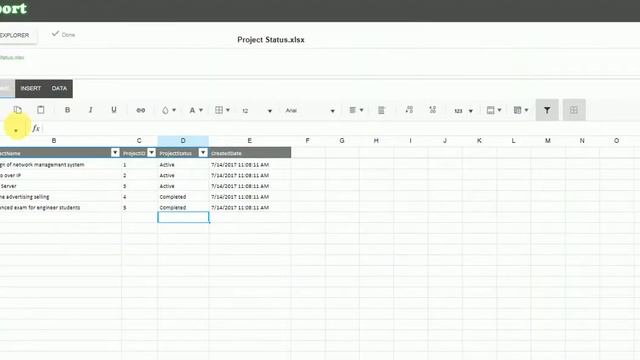Image resolution: width=640 pixels, height=360 pixels.
Task: Click the gridlines toggle icon
Action: pyautogui.click(x=574, y=110)
